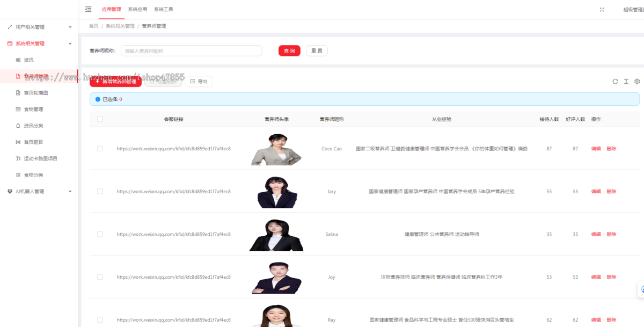Image resolution: width=644 pixels, height=327 pixels.
Task: Switch to the 系统应用 top tab
Action: 137,9
